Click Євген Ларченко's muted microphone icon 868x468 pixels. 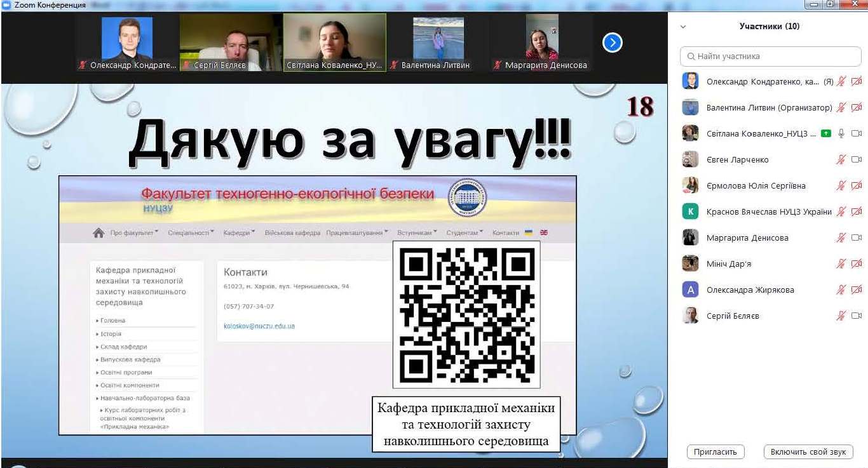(x=841, y=160)
